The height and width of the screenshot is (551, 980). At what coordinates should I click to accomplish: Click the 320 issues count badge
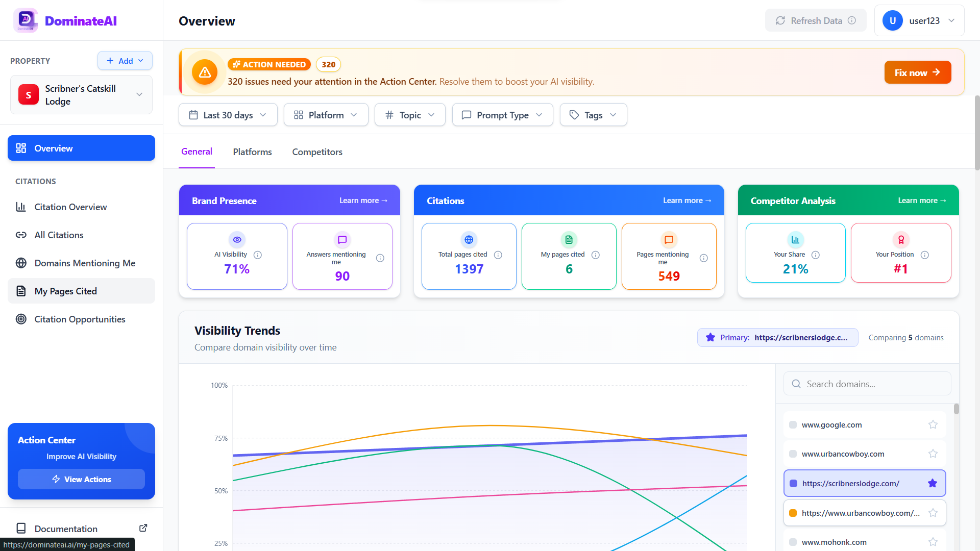(x=328, y=64)
